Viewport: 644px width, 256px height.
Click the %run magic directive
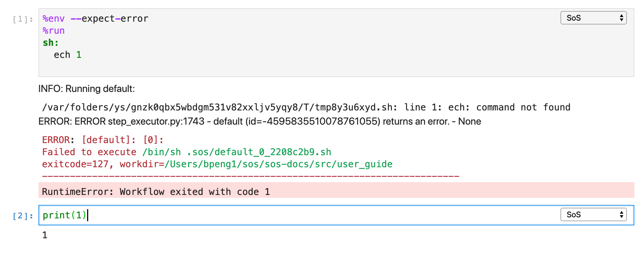click(53, 31)
